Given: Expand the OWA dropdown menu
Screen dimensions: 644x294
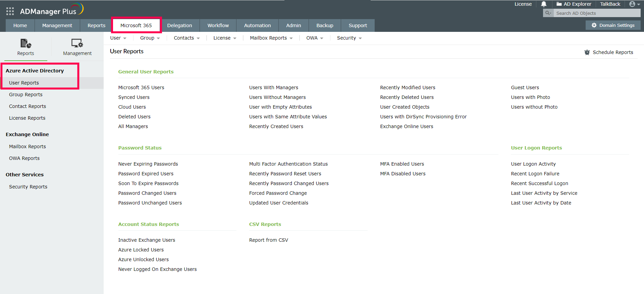Looking at the screenshot, I should pos(315,38).
